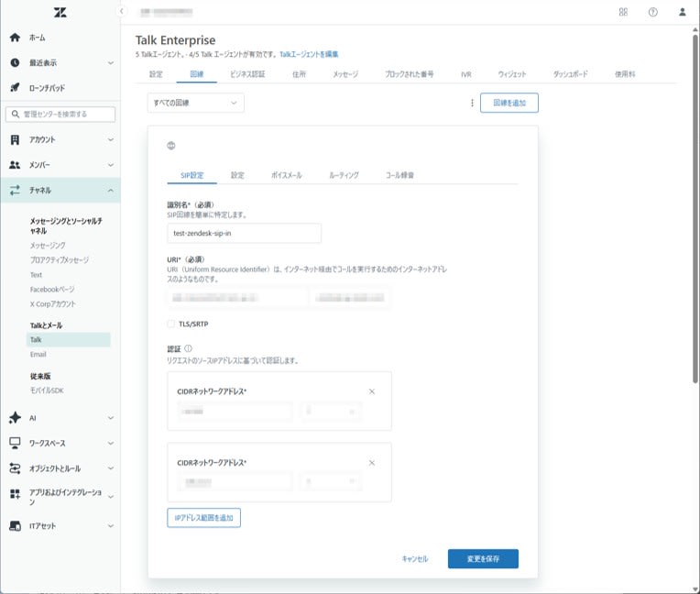The width and height of the screenshot is (700, 594).
Task: Expand the アカウント section chevron
Action: (x=111, y=139)
